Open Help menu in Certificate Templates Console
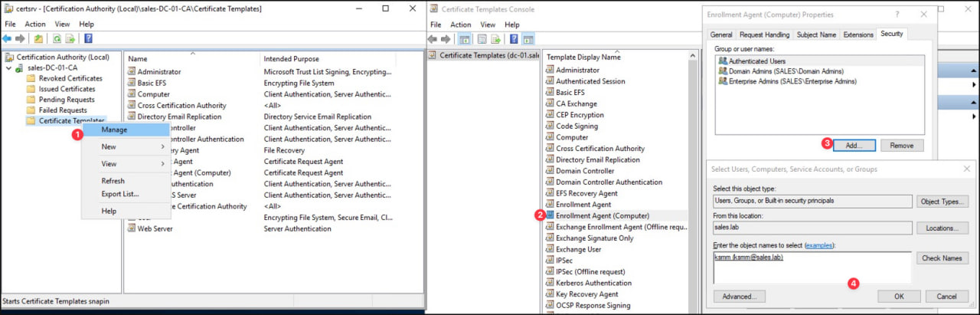This screenshot has width=980, height=315. point(513,24)
